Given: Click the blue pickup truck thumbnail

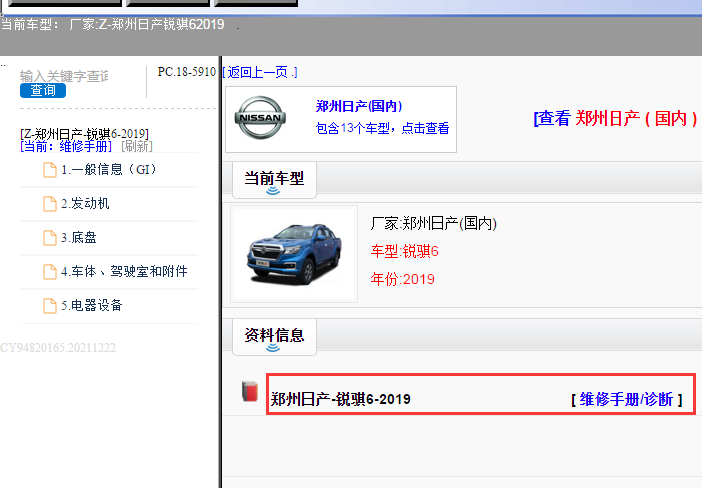Looking at the screenshot, I should 294,254.
